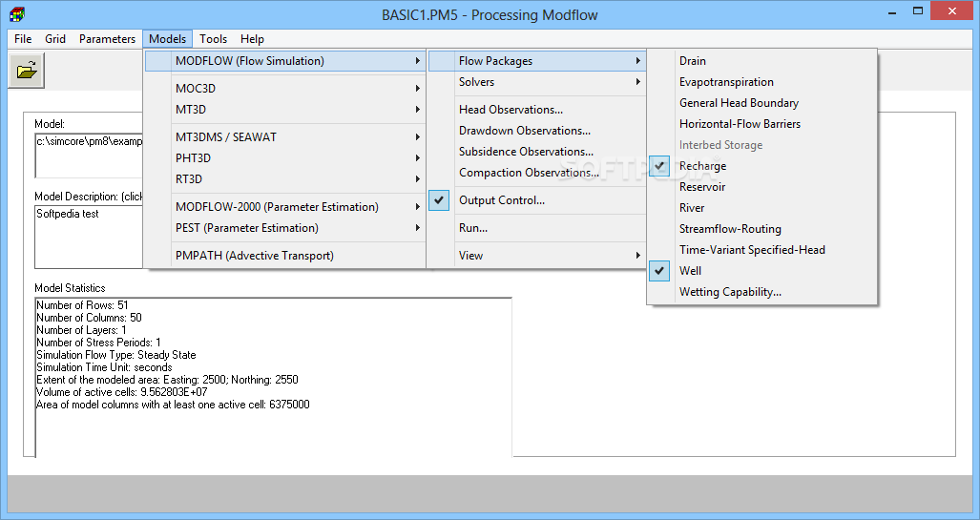This screenshot has width=980, height=520.
Task: Select the 'Volume of active cells' line
Action: tap(122, 392)
